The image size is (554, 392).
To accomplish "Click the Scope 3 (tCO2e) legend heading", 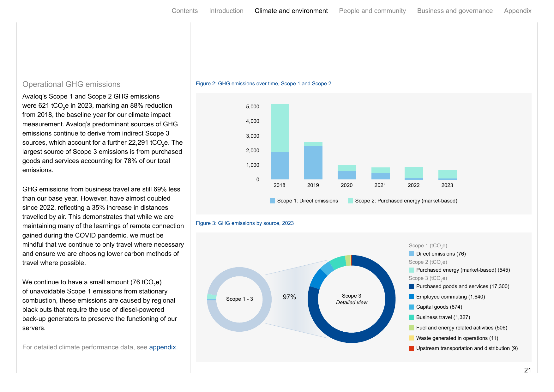I will click(x=428, y=278).
